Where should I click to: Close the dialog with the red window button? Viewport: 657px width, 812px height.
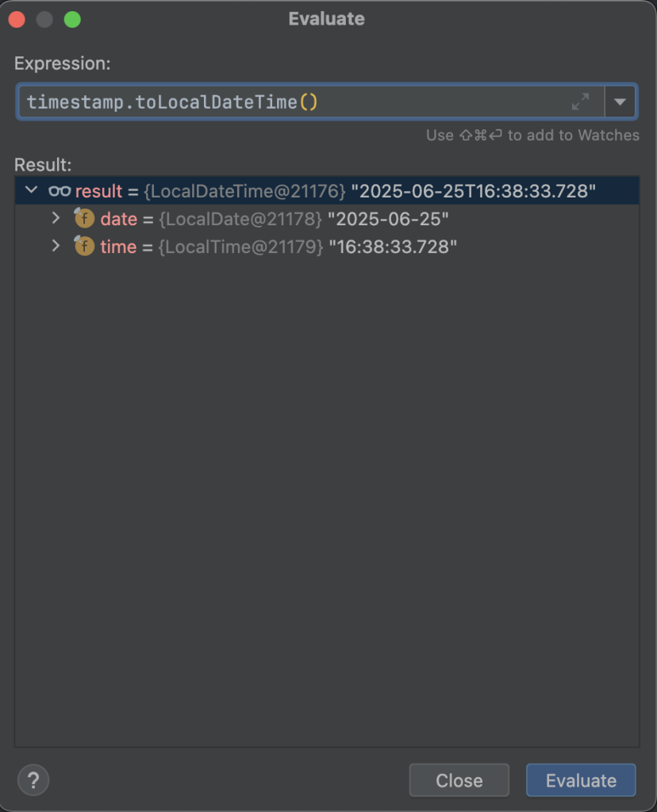pyautogui.click(x=17, y=20)
